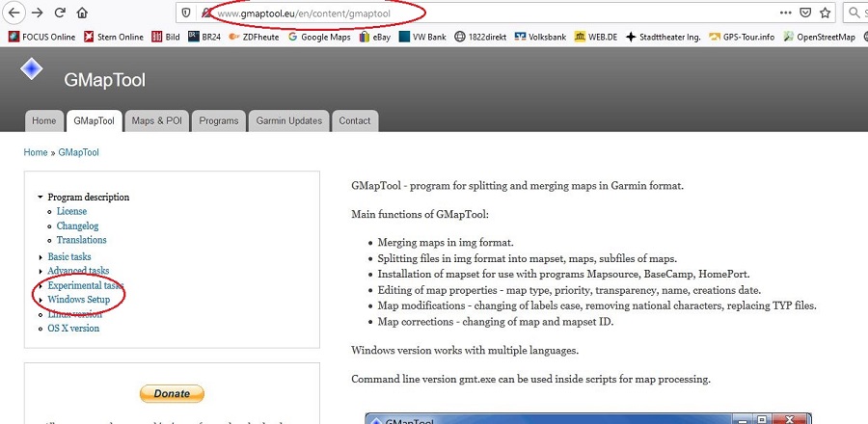Viewport: 868px width, 424px height.
Task: Click the GMapTool diamond logo
Action: [32, 69]
